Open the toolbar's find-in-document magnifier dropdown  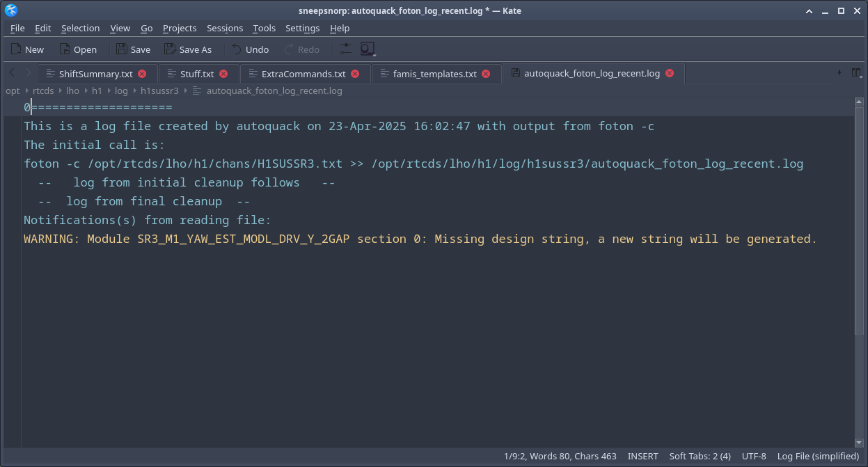[368, 49]
